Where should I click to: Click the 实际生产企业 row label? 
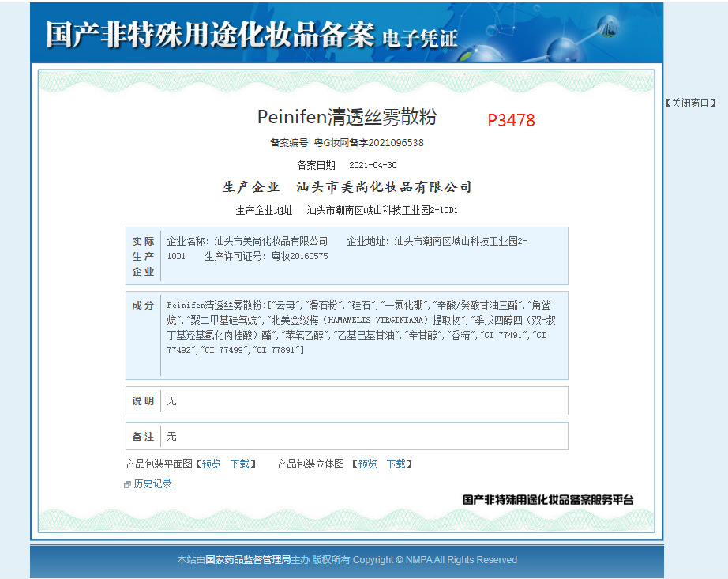coord(143,256)
